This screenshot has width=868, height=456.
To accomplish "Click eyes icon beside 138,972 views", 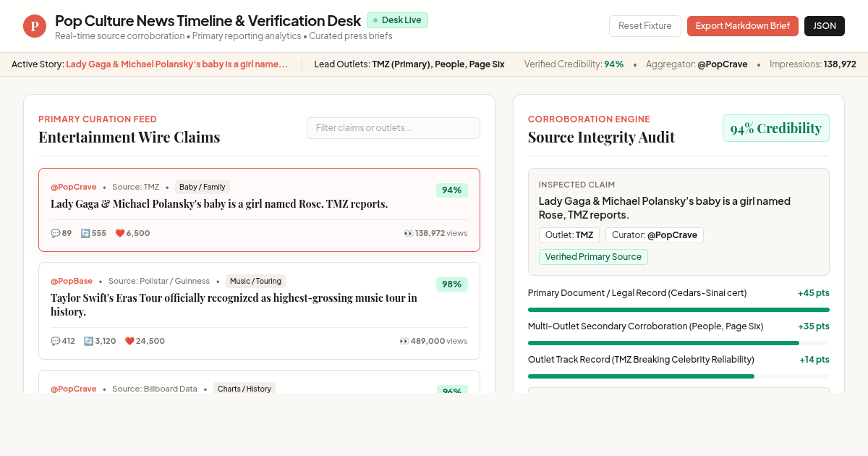I will pos(408,233).
